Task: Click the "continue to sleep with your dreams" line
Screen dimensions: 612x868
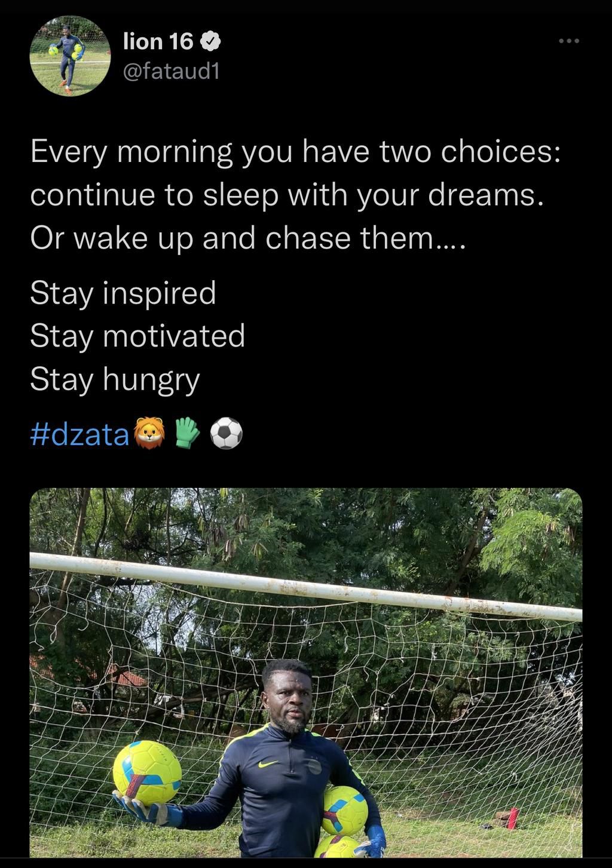Action: 287,195
